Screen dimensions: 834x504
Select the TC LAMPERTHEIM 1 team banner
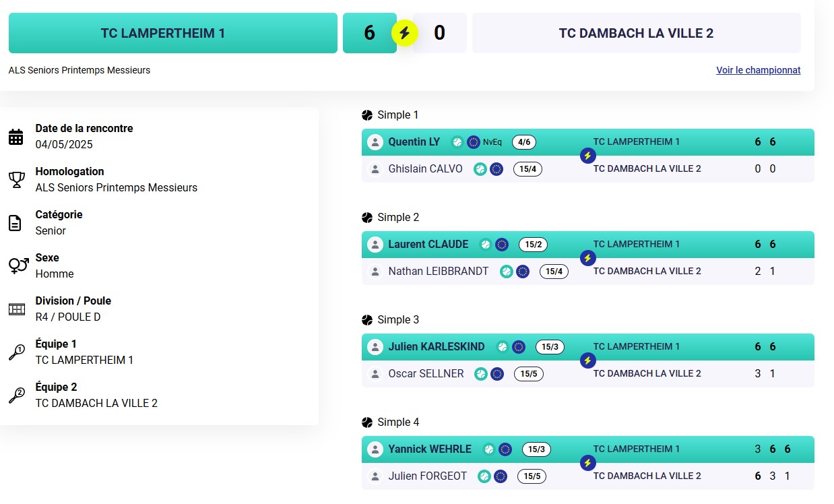pyautogui.click(x=173, y=33)
